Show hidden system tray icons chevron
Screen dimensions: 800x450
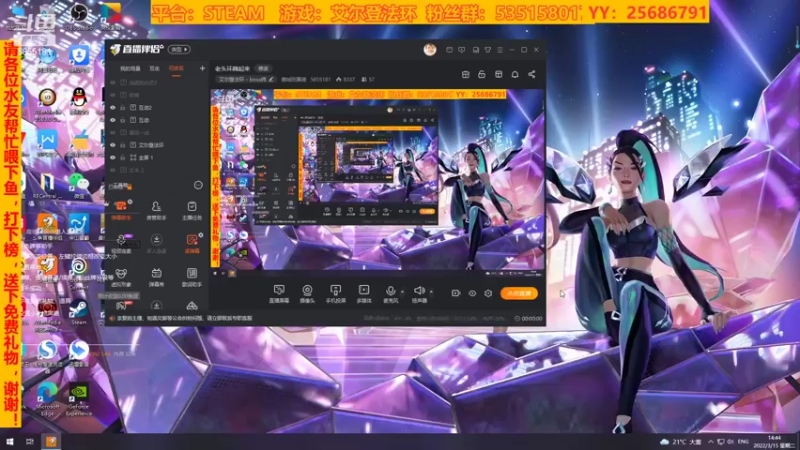click(710, 442)
